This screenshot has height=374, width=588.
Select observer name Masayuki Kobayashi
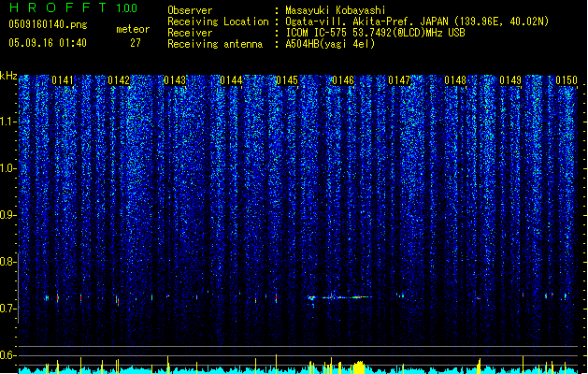[x=336, y=10]
